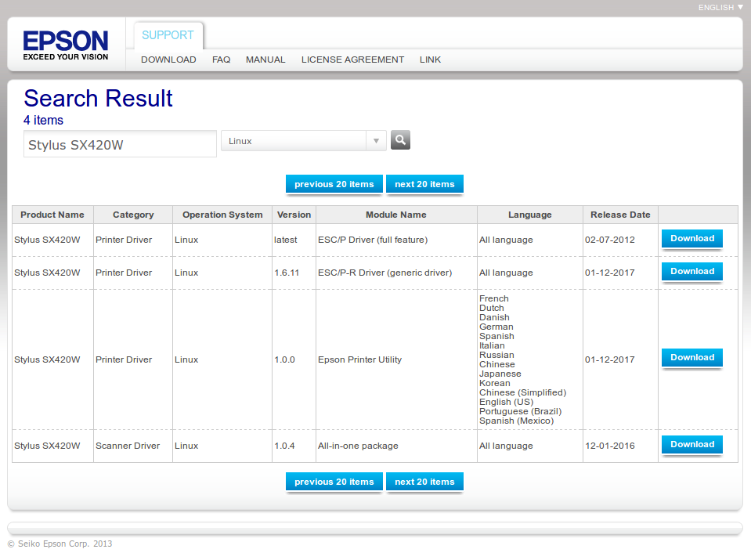The width and height of the screenshot is (751, 560).
Task: Download the ESC/P-R generic driver
Action: (691, 272)
